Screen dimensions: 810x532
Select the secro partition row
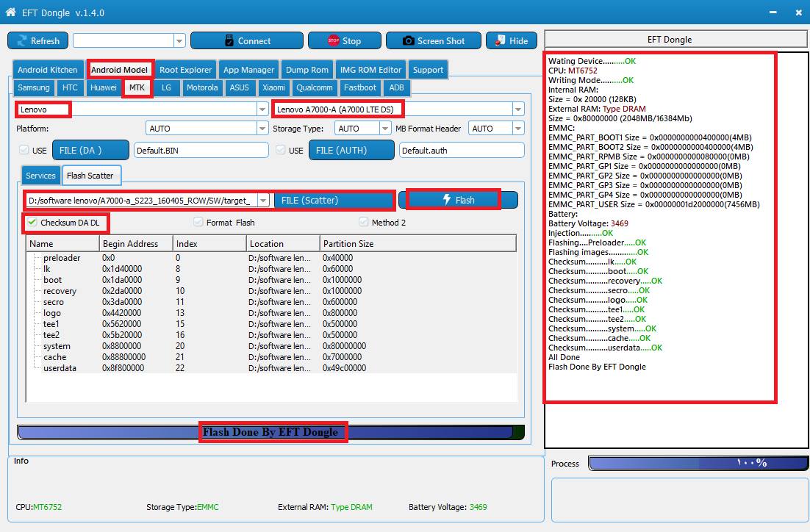point(271,302)
